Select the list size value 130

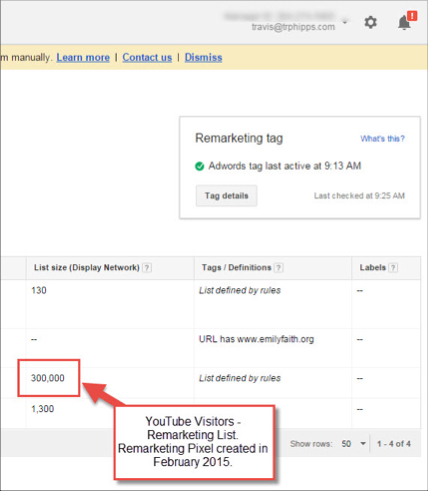[39, 290]
